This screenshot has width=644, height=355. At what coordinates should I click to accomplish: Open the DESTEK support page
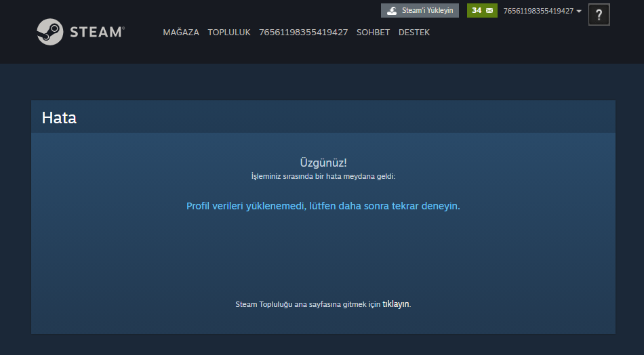coord(414,33)
